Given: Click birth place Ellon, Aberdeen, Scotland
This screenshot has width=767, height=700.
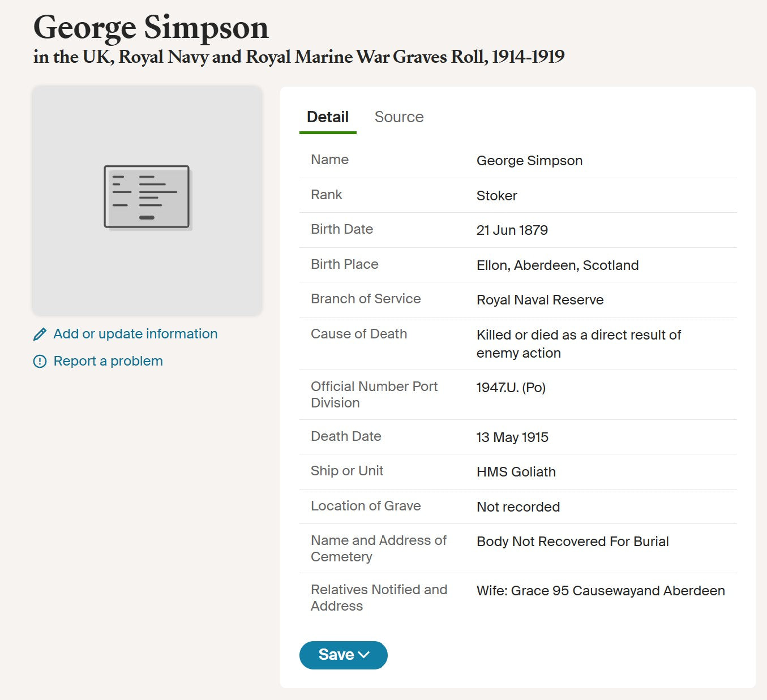Looking at the screenshot, I should [x=557, y=265].
